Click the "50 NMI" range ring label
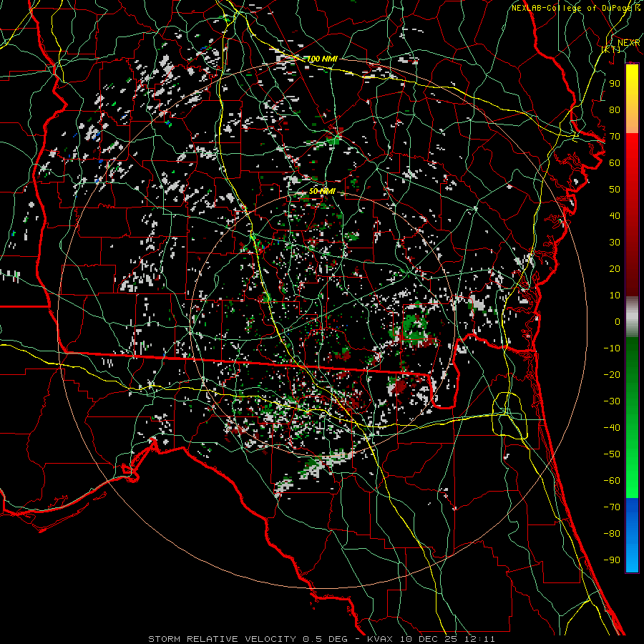Image resolution: width=644 pixels, height=644 pixels. pos(322,191)
